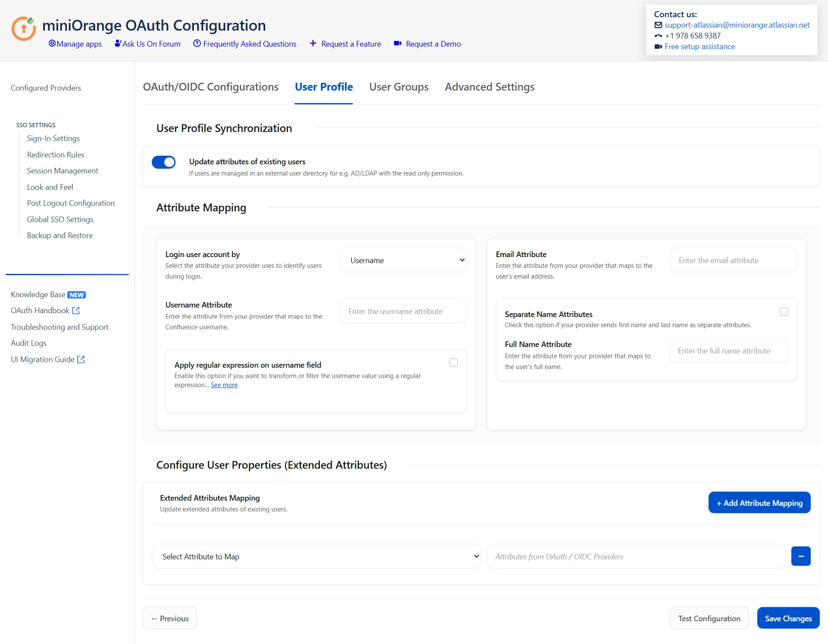This screenshot has height=644, width=828.
Task: Open the See more link
Action: click(224, 385)
